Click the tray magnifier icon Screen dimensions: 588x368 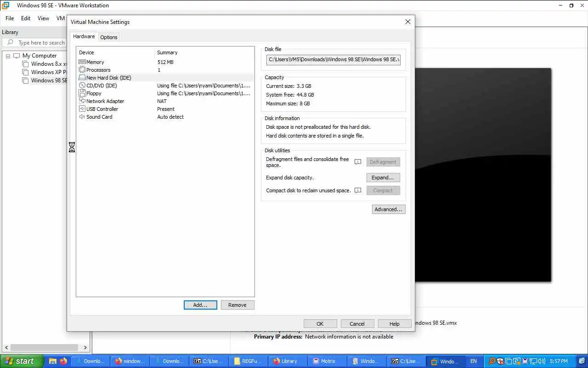pyautogui.click(x=492, y=361)
